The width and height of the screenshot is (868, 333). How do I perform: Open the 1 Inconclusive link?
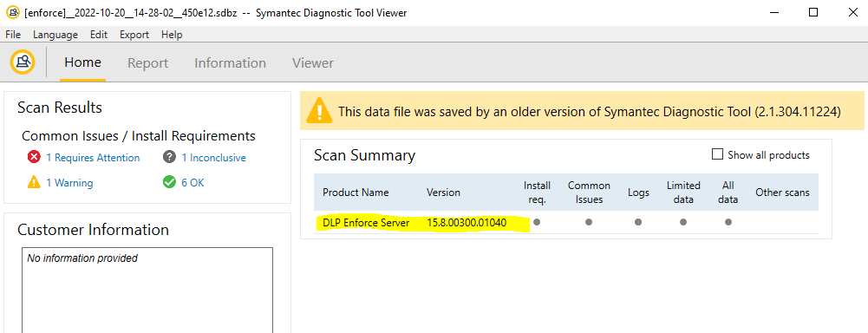(x=213, y=158)
